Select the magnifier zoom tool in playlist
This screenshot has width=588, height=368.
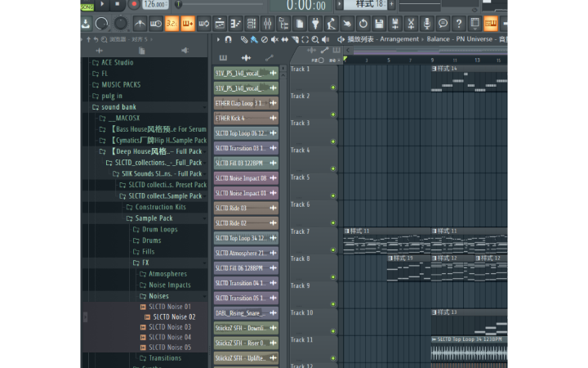pyautogui.click(x=315, y=39)
